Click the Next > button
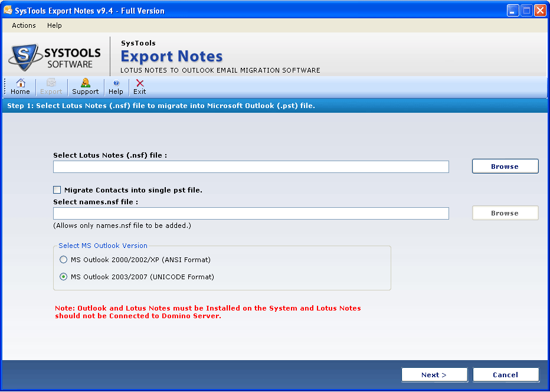 point(434,375)
